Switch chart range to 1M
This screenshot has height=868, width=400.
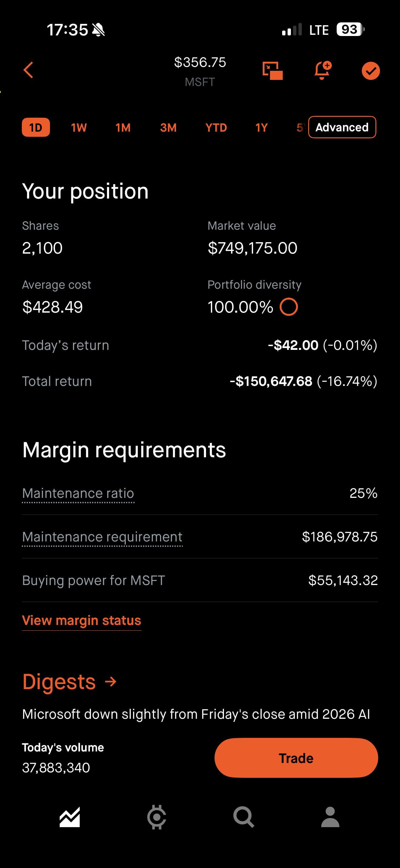coord(123,128)
